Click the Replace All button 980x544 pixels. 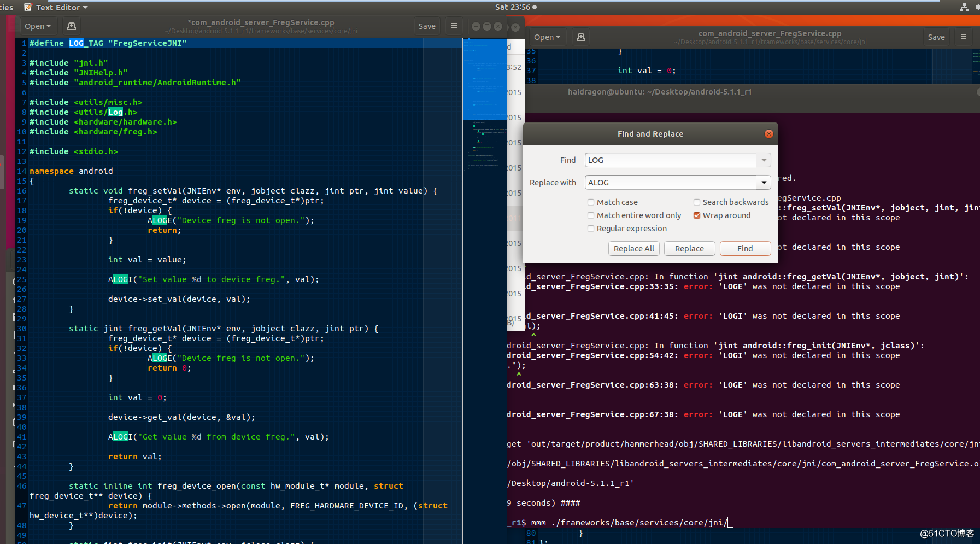pos(634,249)
